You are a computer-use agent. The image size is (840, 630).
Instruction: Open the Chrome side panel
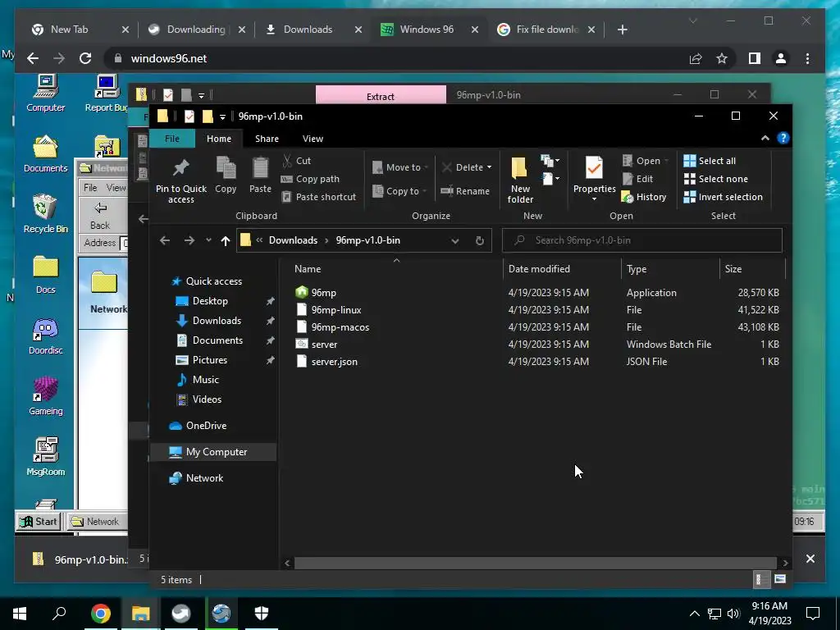[755, 58]
